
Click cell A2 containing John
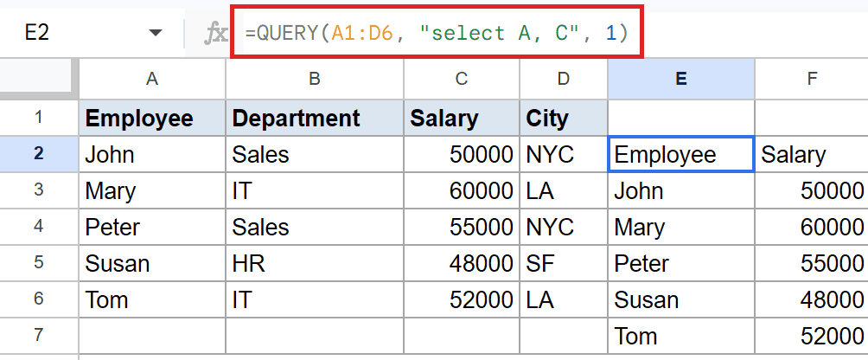(x=152, y=153)
